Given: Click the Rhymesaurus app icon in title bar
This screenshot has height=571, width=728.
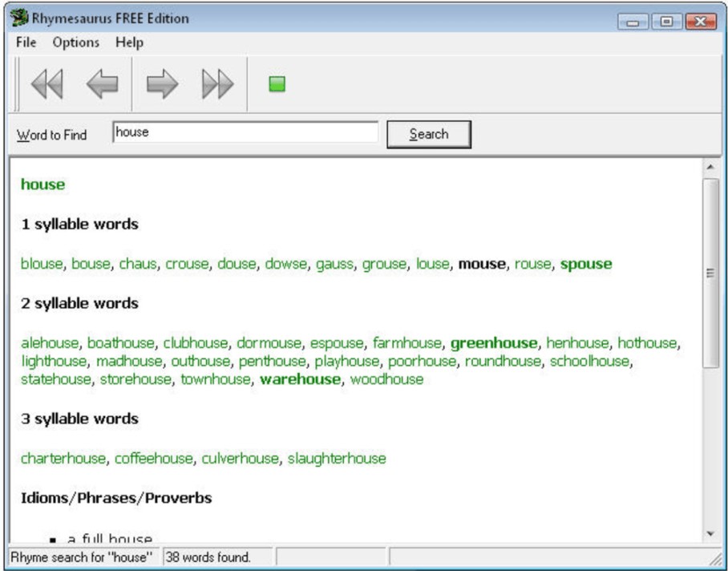Looking at the screenshot, I should pyautogui.click(x=19, y=18).
